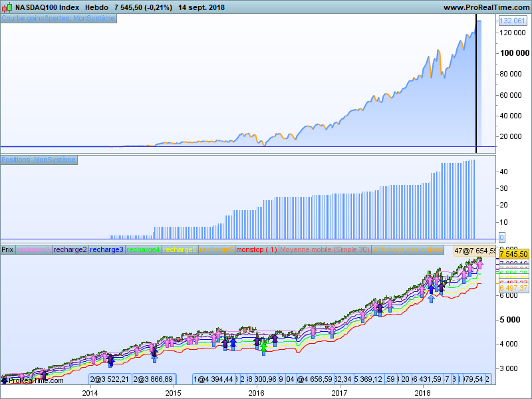Click the '1@4 394,44' order label
This screenshot has width=532, height=399.
point(213,379)
